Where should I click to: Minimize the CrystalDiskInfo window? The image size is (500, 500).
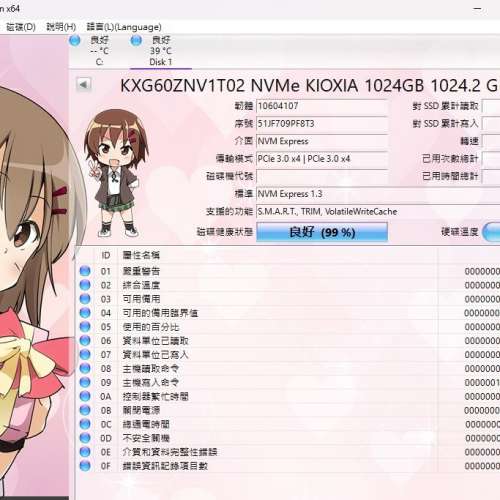pos(477,9)
